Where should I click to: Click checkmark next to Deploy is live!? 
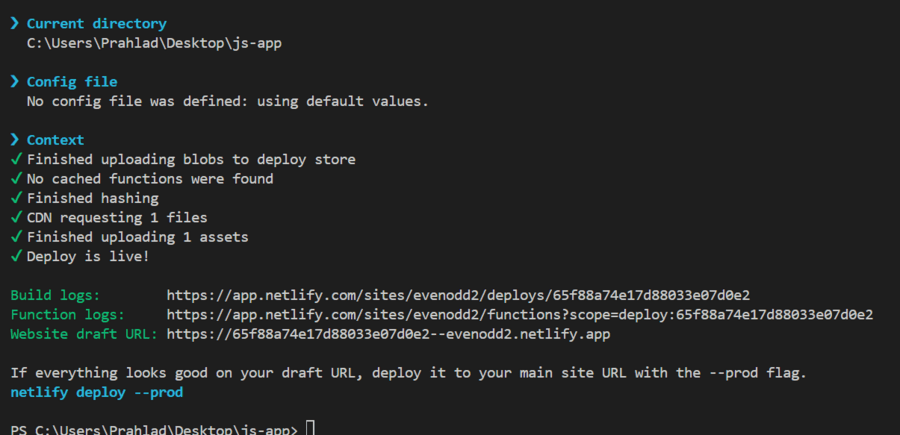pyautogui.click(x=15, y=256)
